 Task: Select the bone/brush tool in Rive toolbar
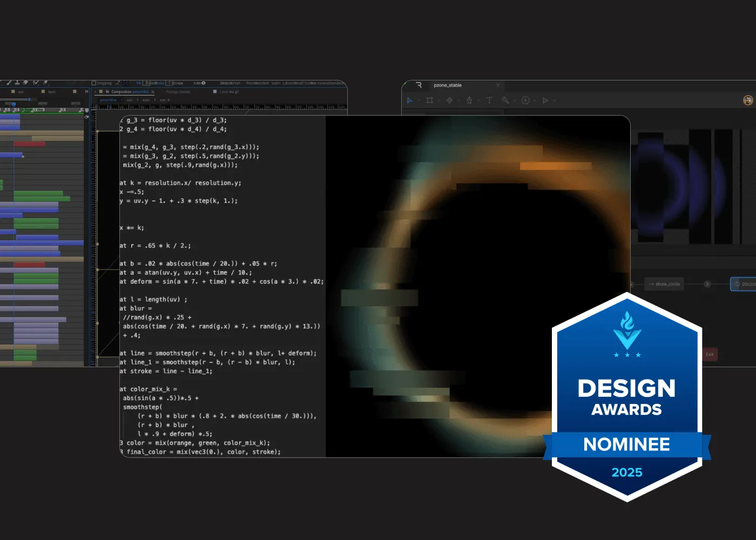pos(505,100)
